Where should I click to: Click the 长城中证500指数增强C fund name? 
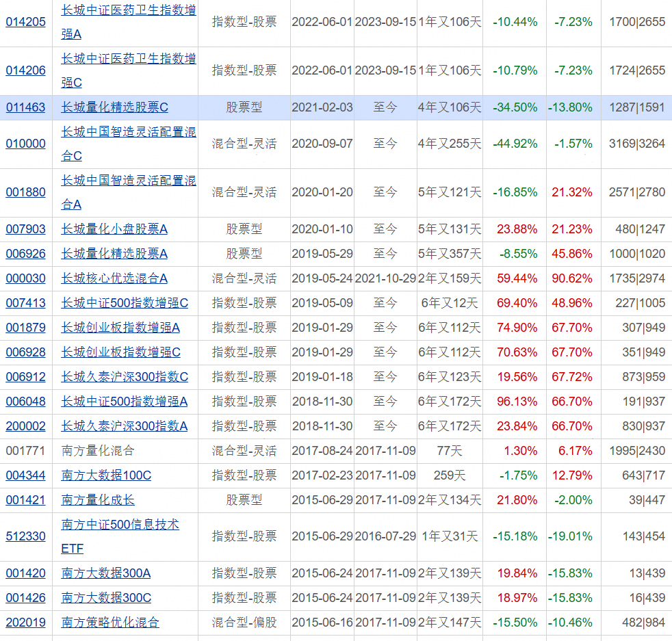[x=125, y=302]
